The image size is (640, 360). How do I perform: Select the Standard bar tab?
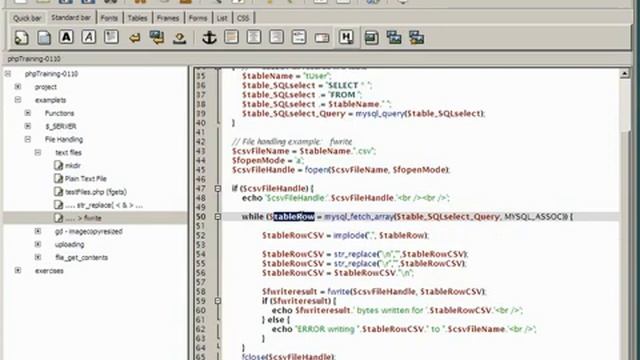71,18
